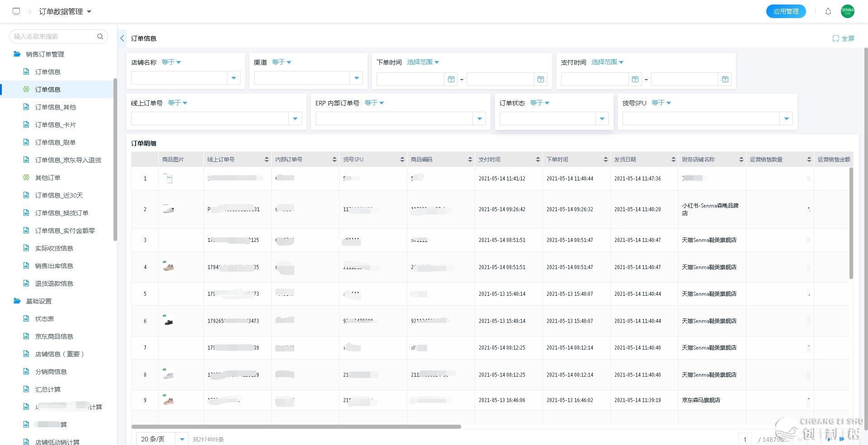Expand the 渠道 value dropdown
Image resolution: width=868 pixels, height=445 pixels.
click(357, 78)
